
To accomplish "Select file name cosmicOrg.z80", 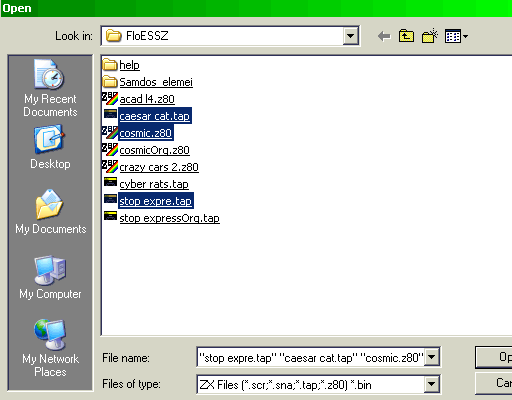I will tap(155, 150).
